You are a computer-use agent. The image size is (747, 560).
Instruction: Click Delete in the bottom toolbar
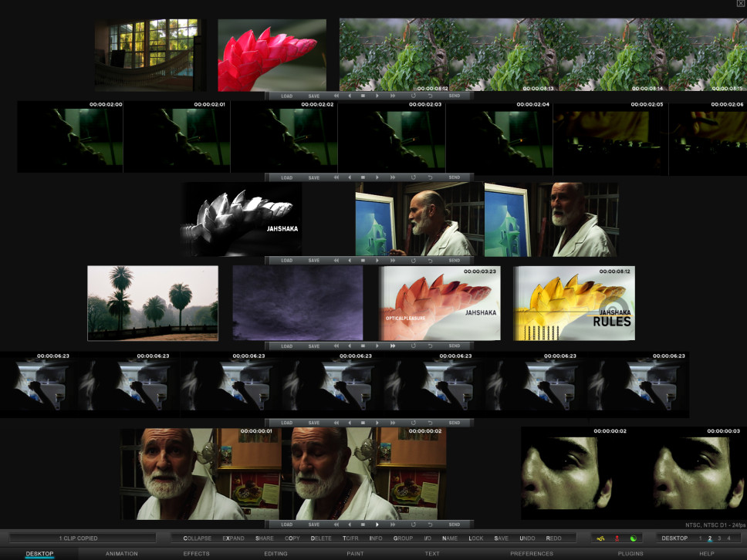(x=321, y=538)
